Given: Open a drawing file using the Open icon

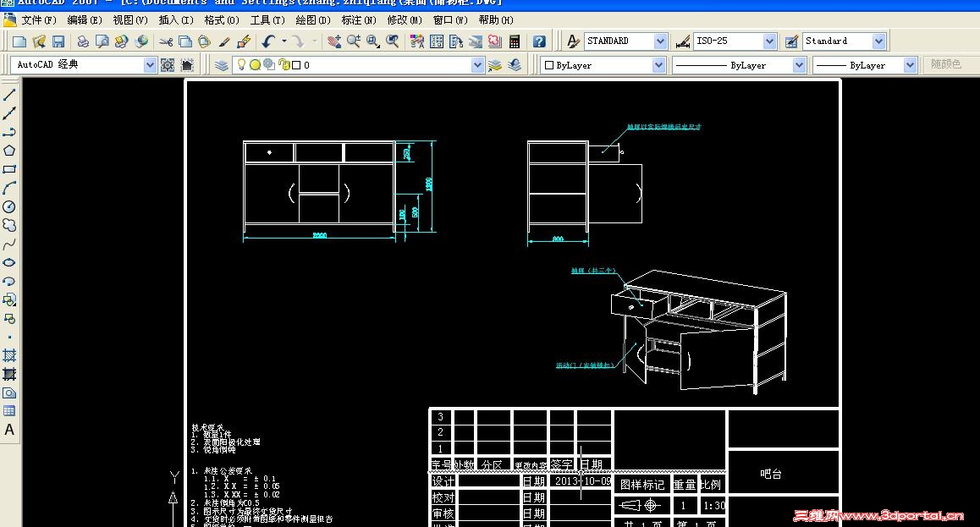Looking at the screenshot, I should tap(39, 41).
